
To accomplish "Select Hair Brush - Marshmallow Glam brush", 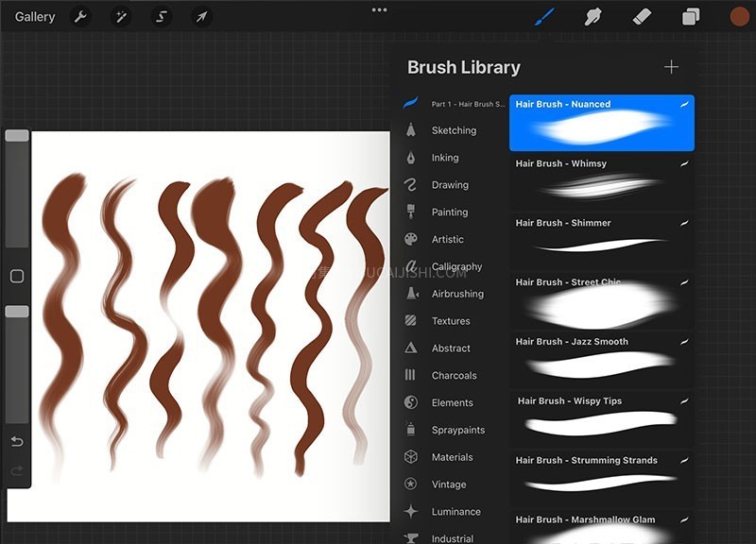I will (x=602, y=527).
